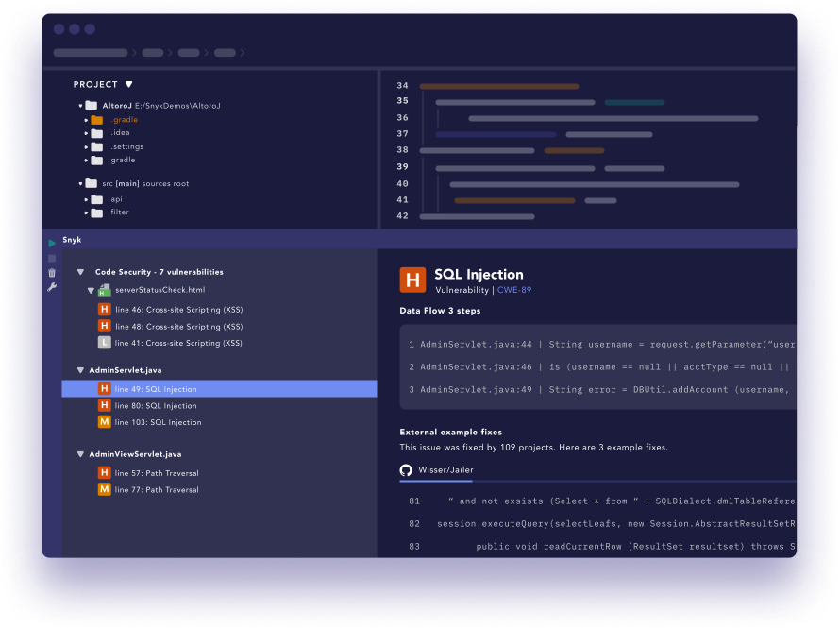
Task: Click the serverStatusCheck.html file icon
Action: tap(103, 292)
